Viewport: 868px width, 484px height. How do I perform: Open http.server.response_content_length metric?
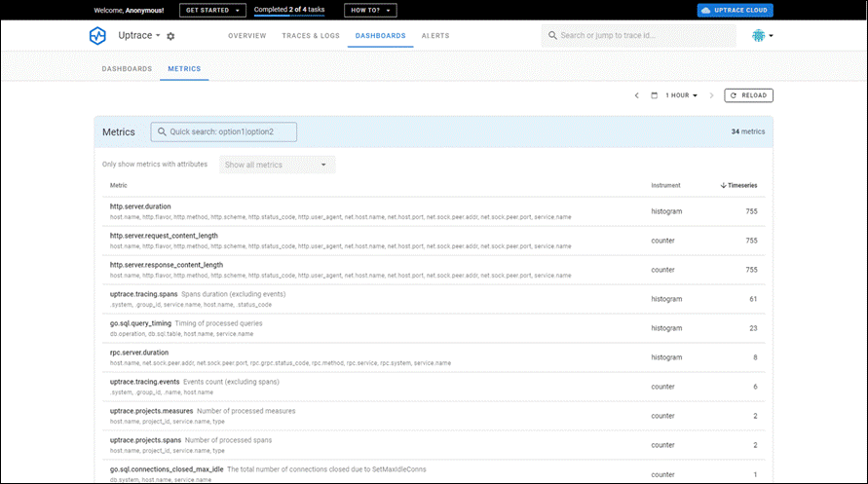tap(166, 265)
